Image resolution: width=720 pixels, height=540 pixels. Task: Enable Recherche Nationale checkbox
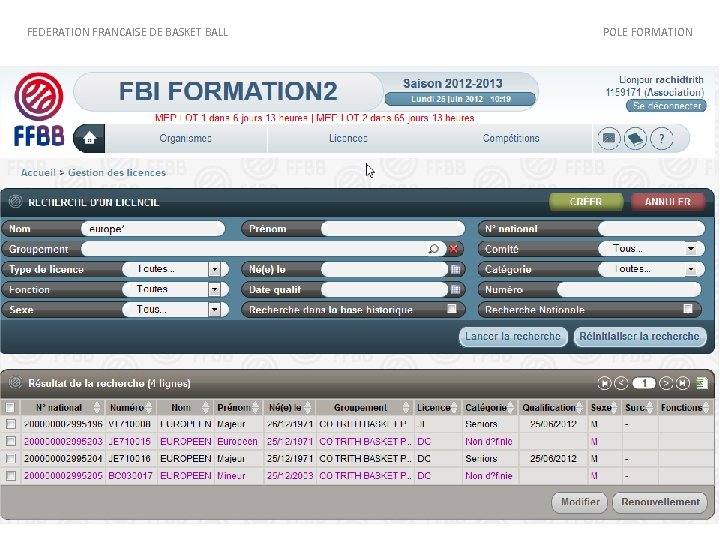point(688,309)
